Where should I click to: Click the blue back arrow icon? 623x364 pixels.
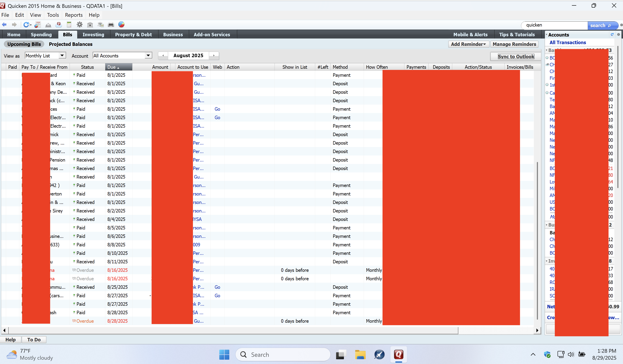(4, 25)
